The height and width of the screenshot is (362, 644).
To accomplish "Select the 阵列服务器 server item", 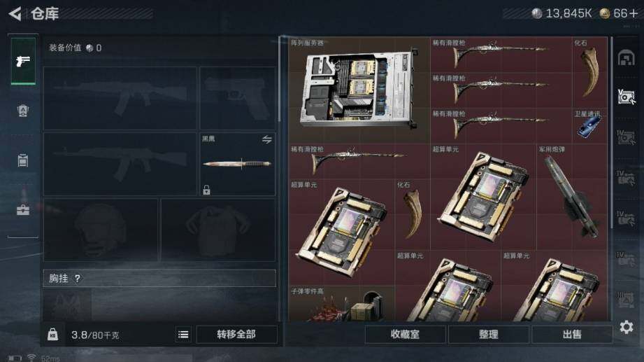I will [359, 90].
